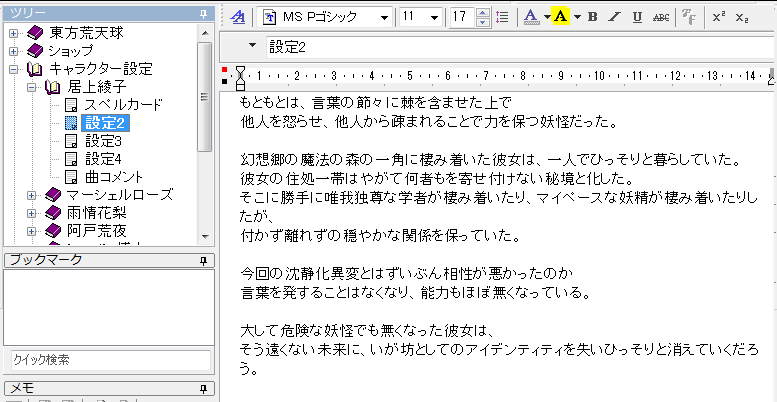Click the red tab marker at ruler start

[225, 69]
